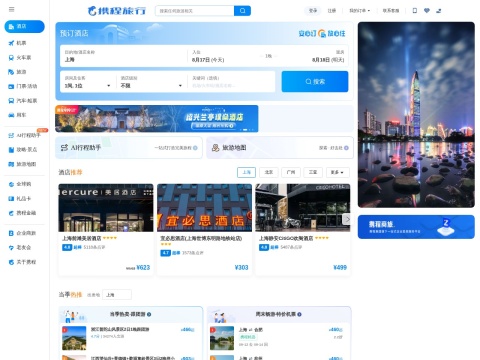The width and height of the screenshot is (480, 360).
Task: Open the 老友会 senior club icon
Action: pos(11,247)
